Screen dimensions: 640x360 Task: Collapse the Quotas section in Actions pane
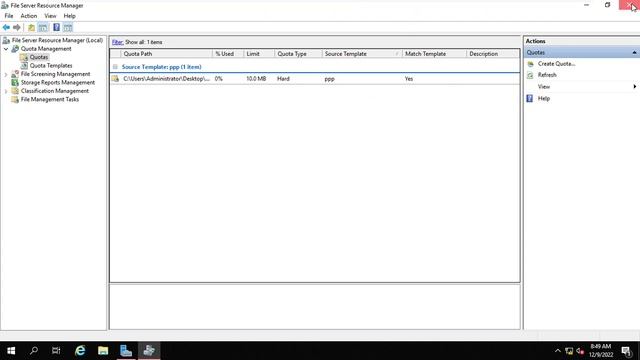[x=634, y=53]
